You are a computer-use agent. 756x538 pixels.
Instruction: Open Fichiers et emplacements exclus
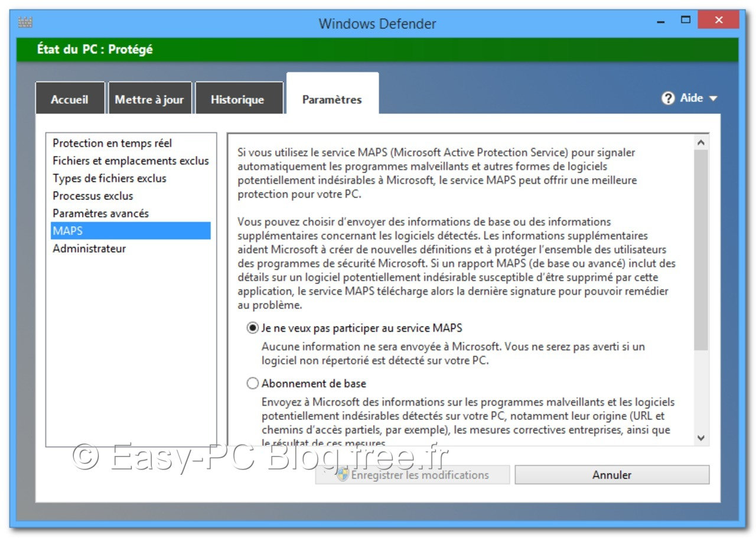[x=131, y=161]
